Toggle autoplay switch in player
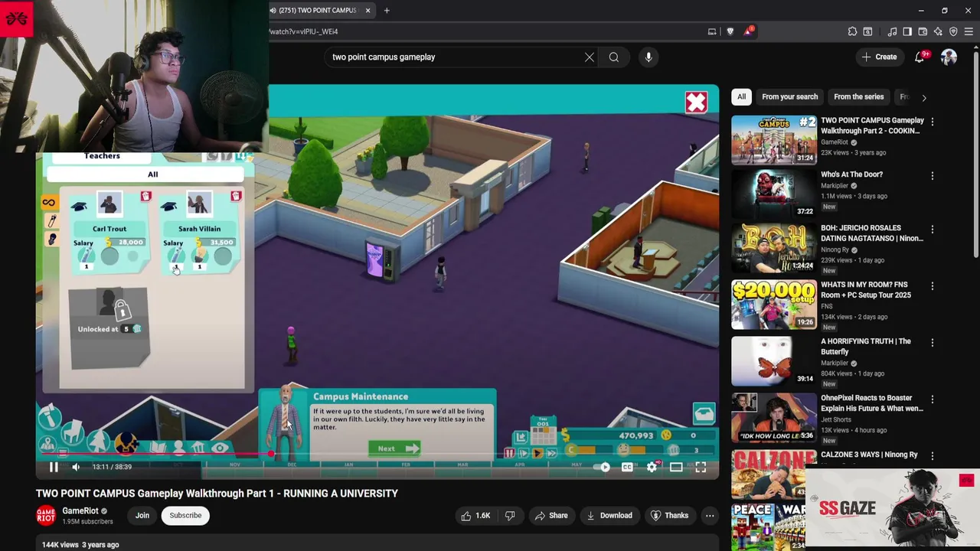The width and height of the screenshot is (980, 551). click(x=603, y=467)
